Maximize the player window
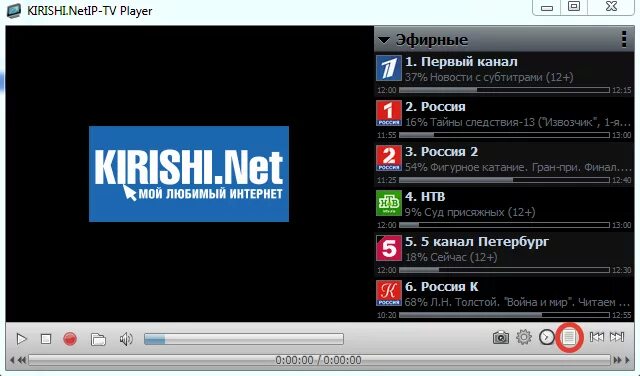Image resolution: width=640 pixels, height=376 pixels. click(x=574, y=7)
